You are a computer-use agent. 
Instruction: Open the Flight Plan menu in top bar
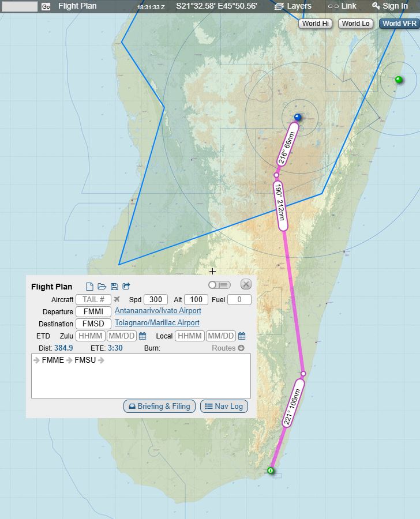(x=77, y=6)
